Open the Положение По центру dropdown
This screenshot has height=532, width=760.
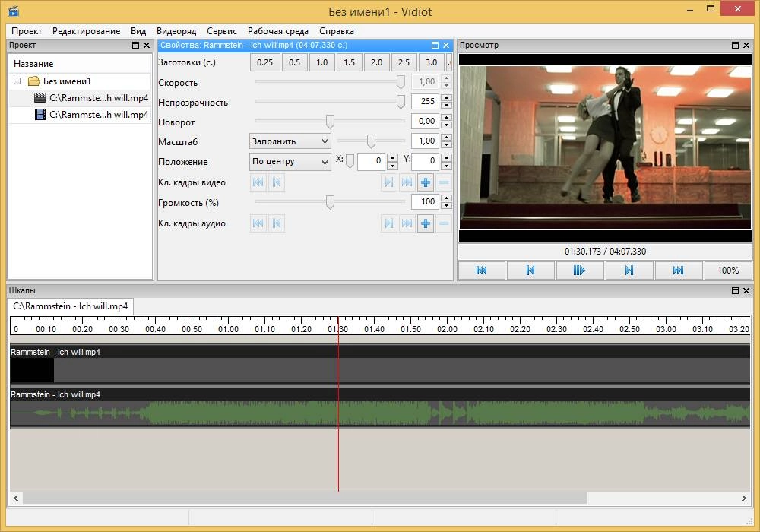click(290, 161)
